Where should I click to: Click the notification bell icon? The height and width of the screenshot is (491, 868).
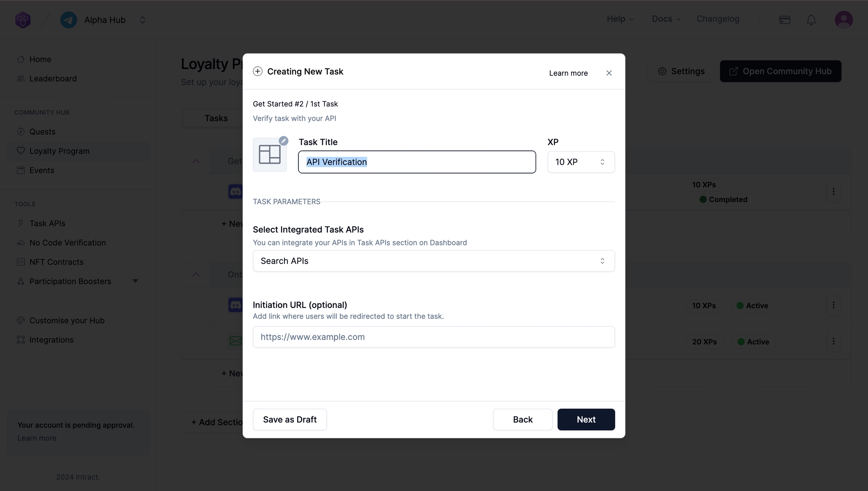coord(811,20)
